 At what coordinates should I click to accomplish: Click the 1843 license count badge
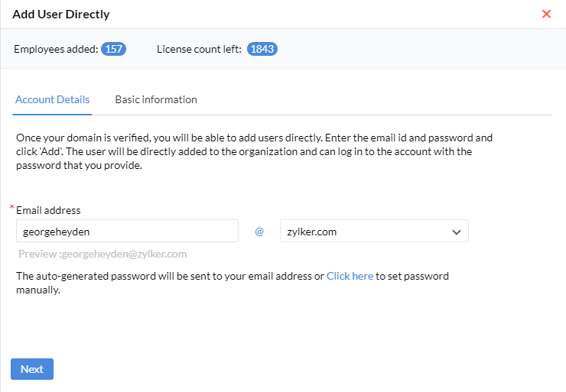point(262,49)
